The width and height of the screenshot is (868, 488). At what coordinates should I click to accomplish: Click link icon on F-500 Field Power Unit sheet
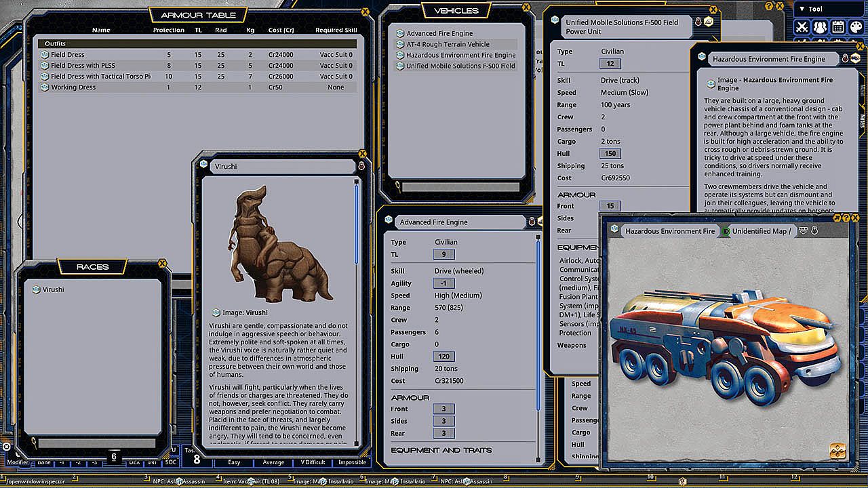(x=555, y=20)
